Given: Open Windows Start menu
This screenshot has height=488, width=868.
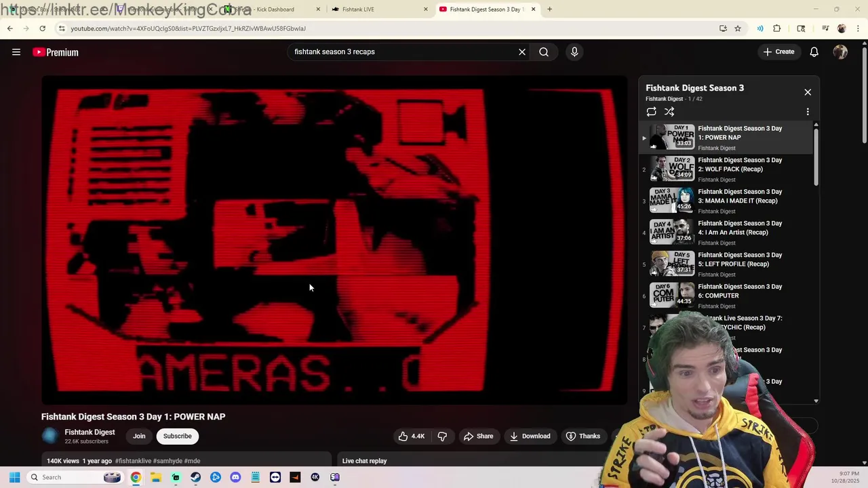Looking at the screenshot, I should coord(14,477).
